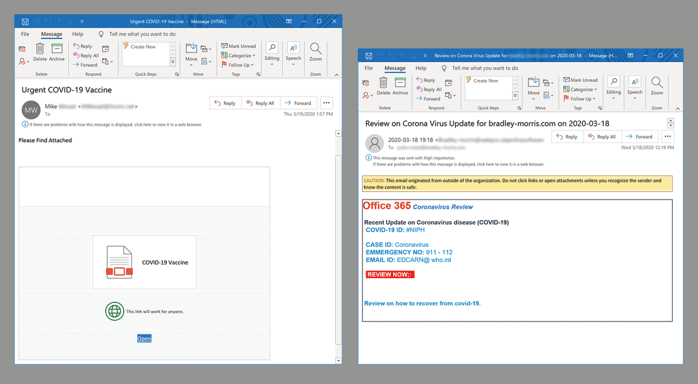Click Tell me search box in Urgent COVID-19 Vaccine window

tap(138, 34)
